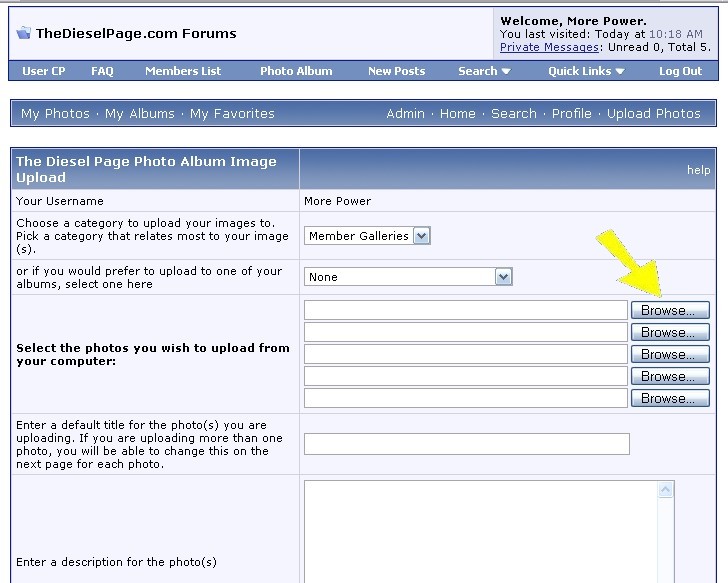View New Posts
The height and width of the screenshot is (583, 728).
point(396,71)
